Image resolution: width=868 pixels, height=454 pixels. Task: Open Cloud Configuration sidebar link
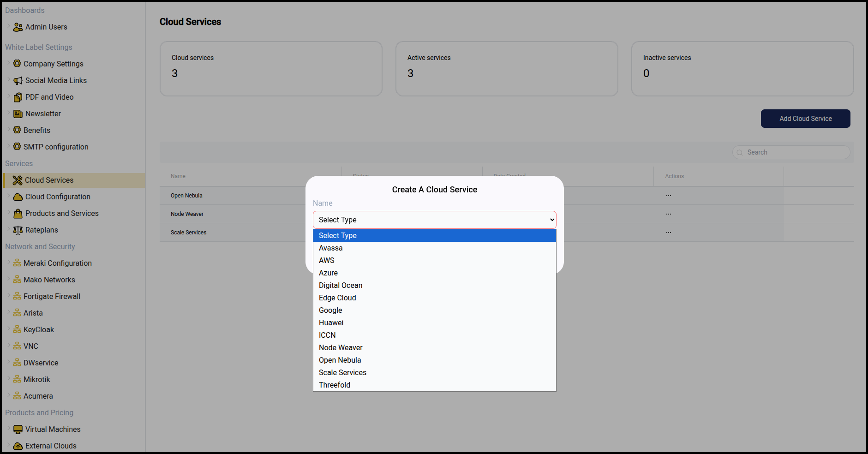click(58, 197)
